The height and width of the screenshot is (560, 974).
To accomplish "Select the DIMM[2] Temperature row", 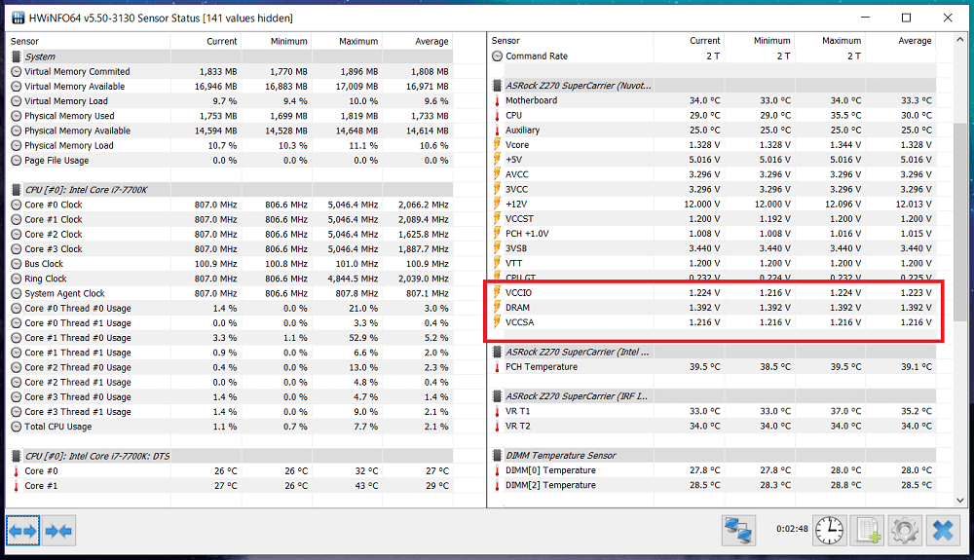I will (713, 485).
